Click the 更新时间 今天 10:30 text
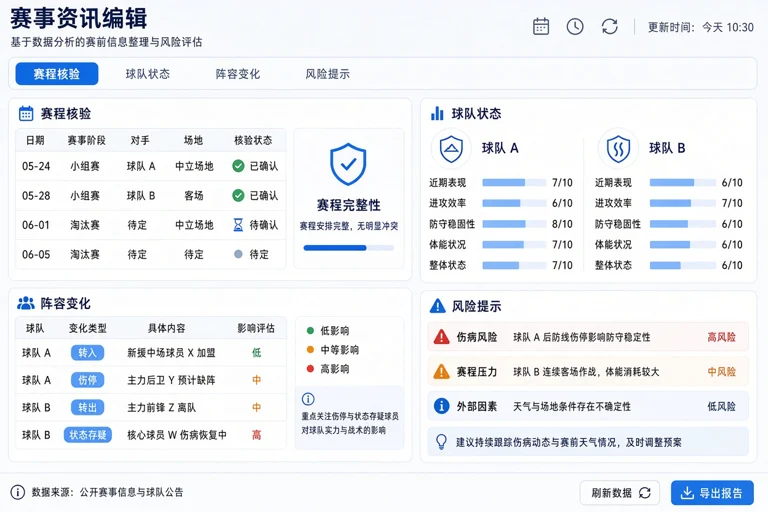The height and width of the screenshot is (512, 768). coord(700,27)
